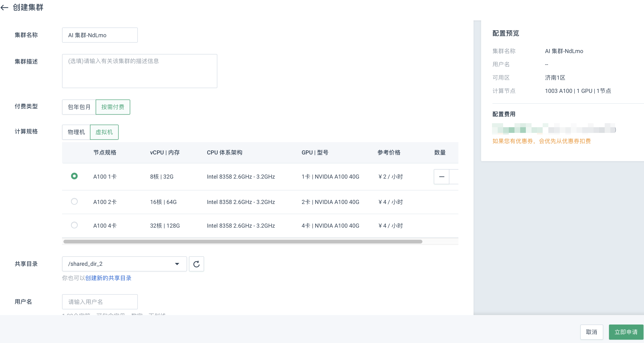The height and width of the screenshot is (343, 644).
Task: Refresh the shared directory list
Action: 197,264
